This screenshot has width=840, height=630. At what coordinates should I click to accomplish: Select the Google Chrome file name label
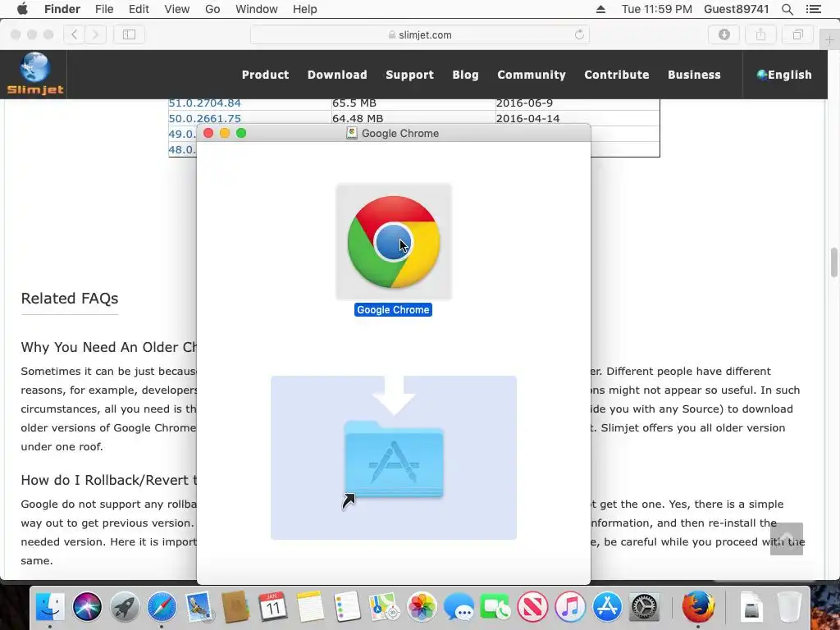tap(393, 309)
